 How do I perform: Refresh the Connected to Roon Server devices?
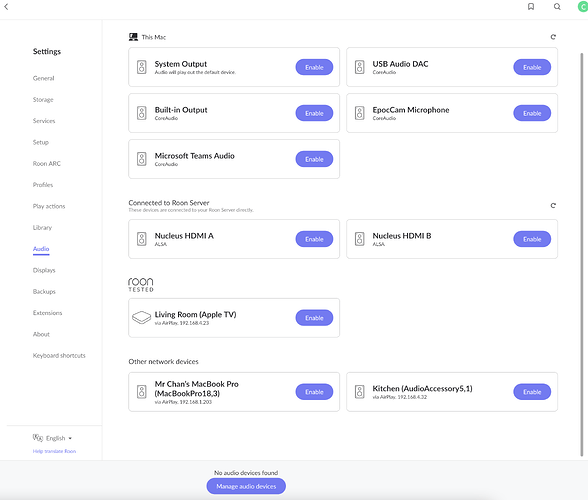[553, 205]
